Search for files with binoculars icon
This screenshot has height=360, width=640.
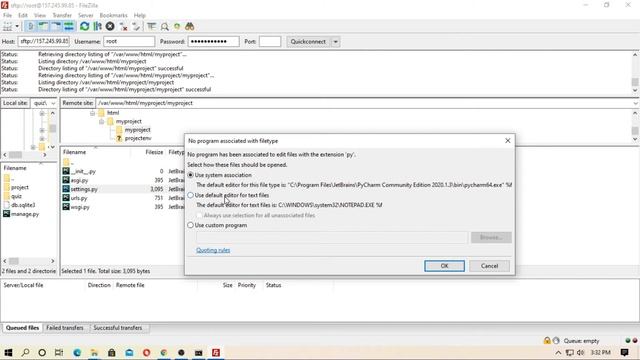coord(189,27)
